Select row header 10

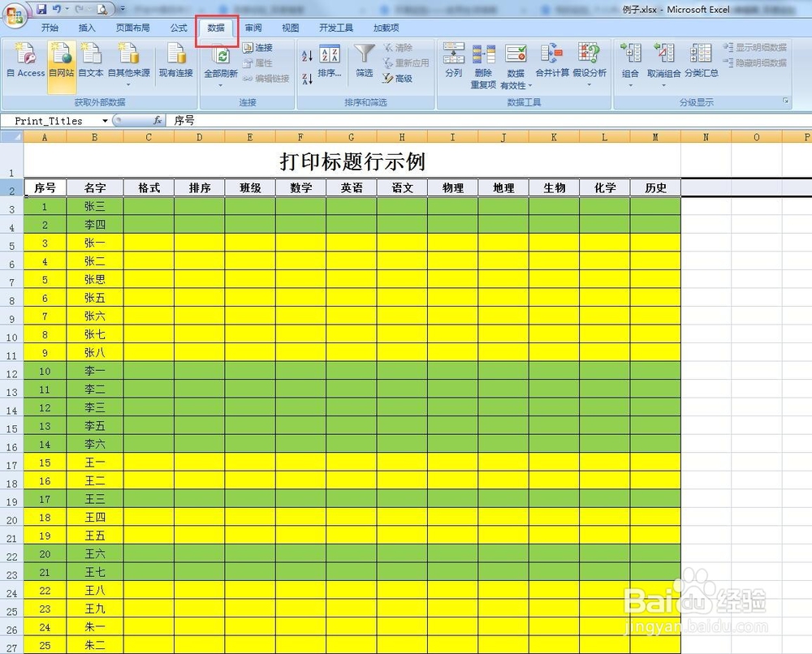[12, 334]
